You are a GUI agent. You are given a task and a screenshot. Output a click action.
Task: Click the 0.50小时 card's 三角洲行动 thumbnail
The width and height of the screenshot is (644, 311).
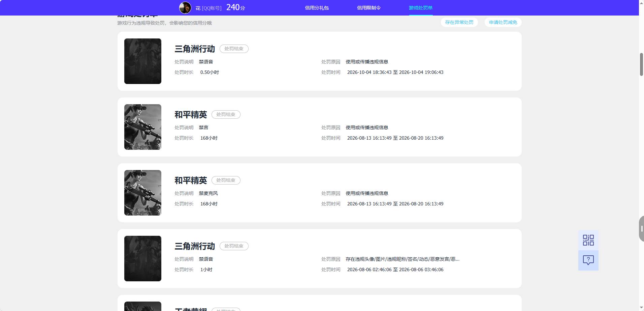(x=143, y=61)
